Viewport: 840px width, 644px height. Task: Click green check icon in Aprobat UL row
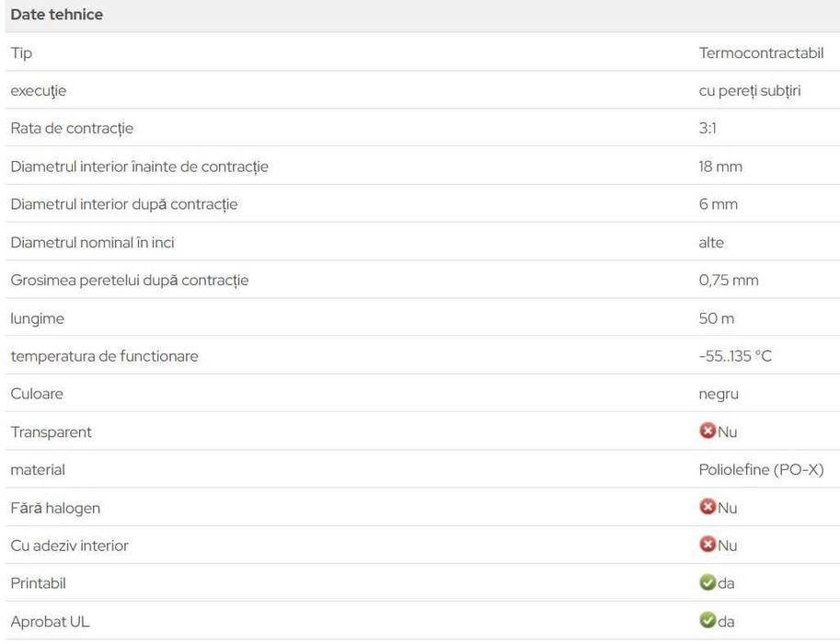[x=707, y=621]
